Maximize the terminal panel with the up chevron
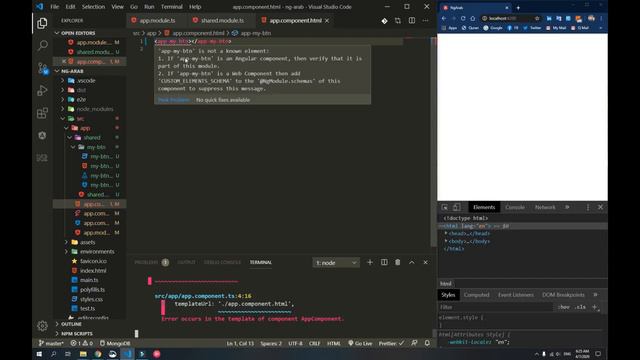The image size is (640, 360). [411, 262]
